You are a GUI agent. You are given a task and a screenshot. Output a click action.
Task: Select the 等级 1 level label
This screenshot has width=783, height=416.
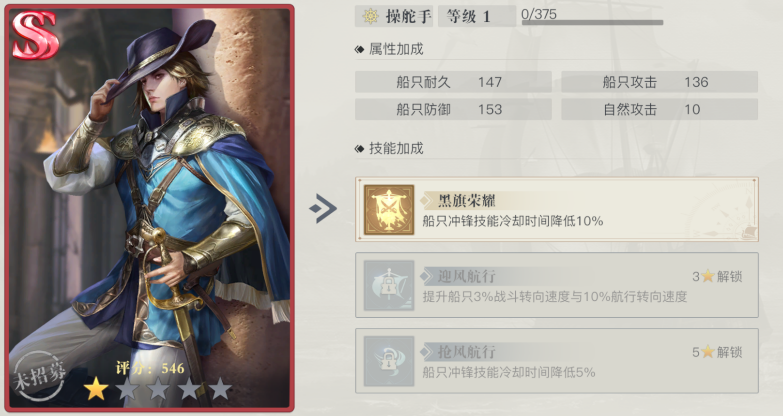tap(477, 16)
